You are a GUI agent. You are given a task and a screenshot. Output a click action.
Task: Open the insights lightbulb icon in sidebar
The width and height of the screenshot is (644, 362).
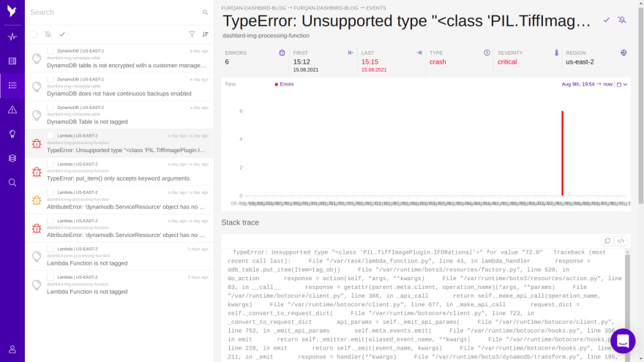(x=12, y=134)
